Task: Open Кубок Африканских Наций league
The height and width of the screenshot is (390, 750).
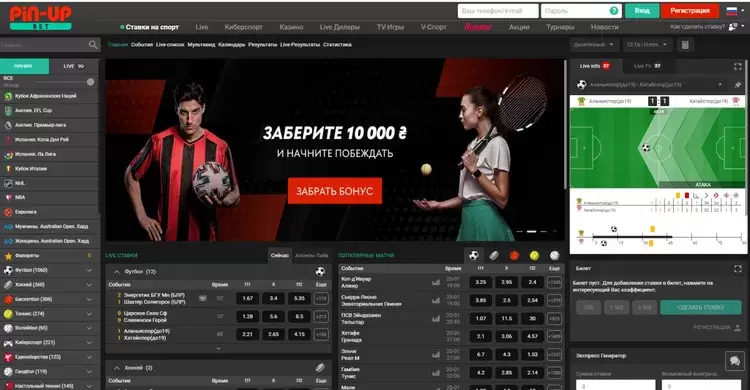Action: pos(49,96)
